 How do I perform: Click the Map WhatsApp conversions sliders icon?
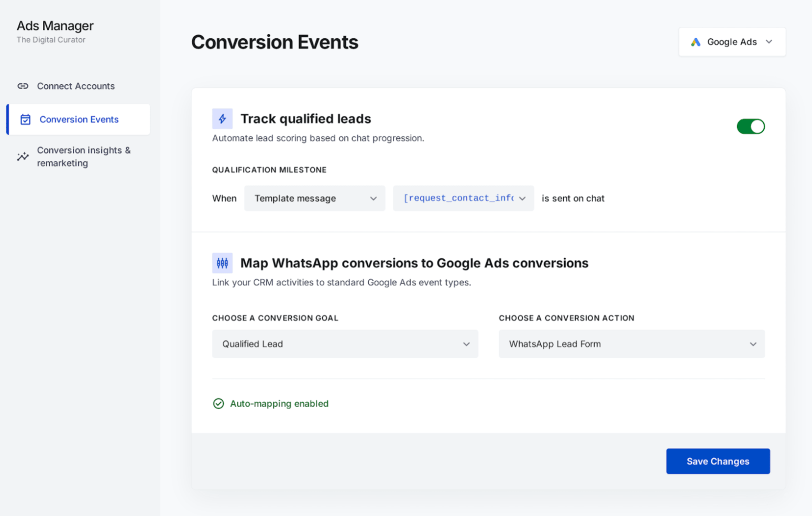(x=222, y=263)
